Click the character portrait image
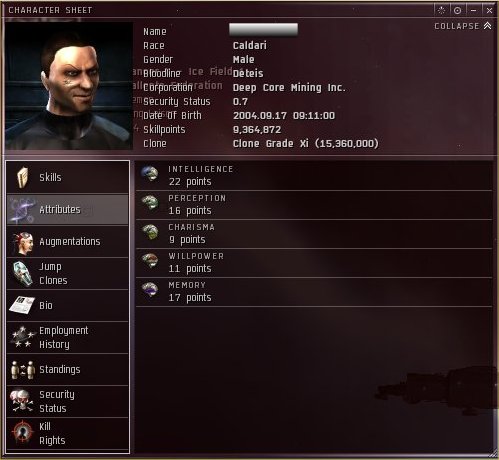The height and width of the screenshot is (460, 499). pyautogui.click(x=69, y=86)
